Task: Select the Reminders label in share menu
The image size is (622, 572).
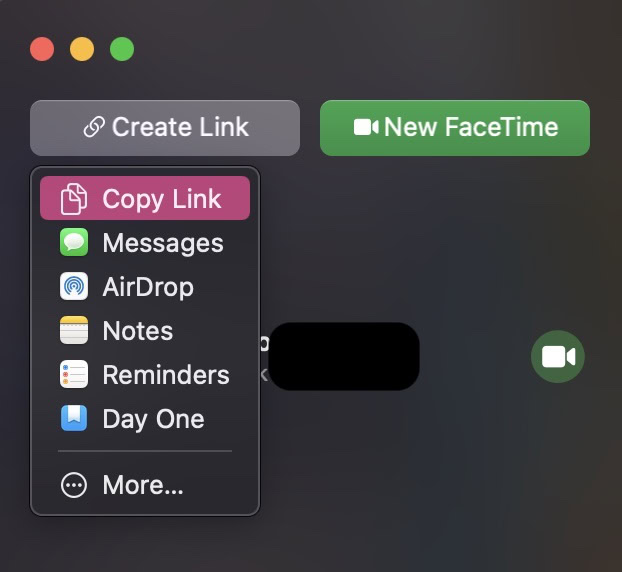Action: (166, 375)
